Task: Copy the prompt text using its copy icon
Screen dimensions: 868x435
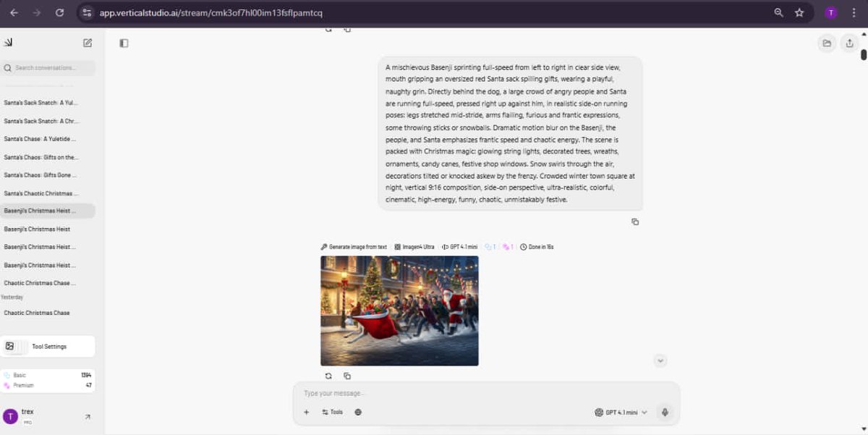Action: click(x=635, y=221)
